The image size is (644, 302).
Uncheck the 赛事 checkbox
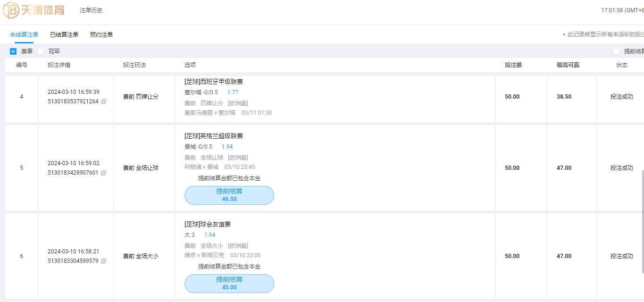click(x=13, y=51)
